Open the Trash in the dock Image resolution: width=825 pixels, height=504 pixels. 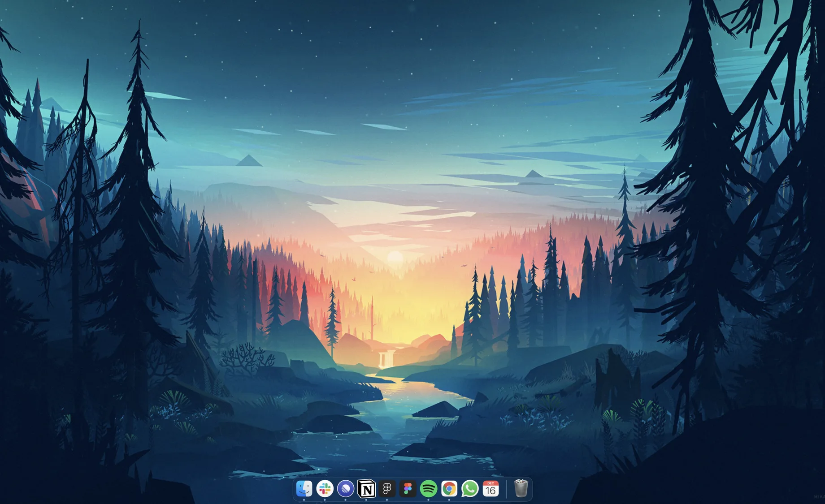(x=521, y=488)
